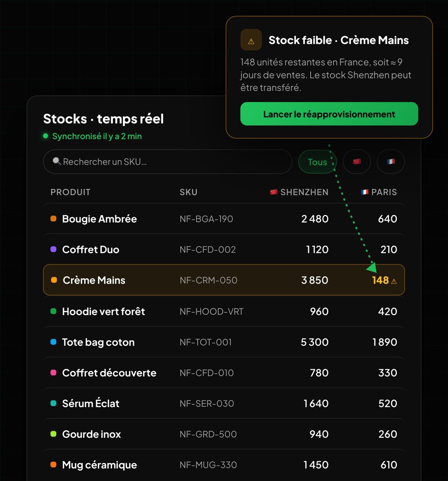Click the warning icon in the Stock faible alert
The width and height of the screenshot is (448, 481).
point(251,40)
